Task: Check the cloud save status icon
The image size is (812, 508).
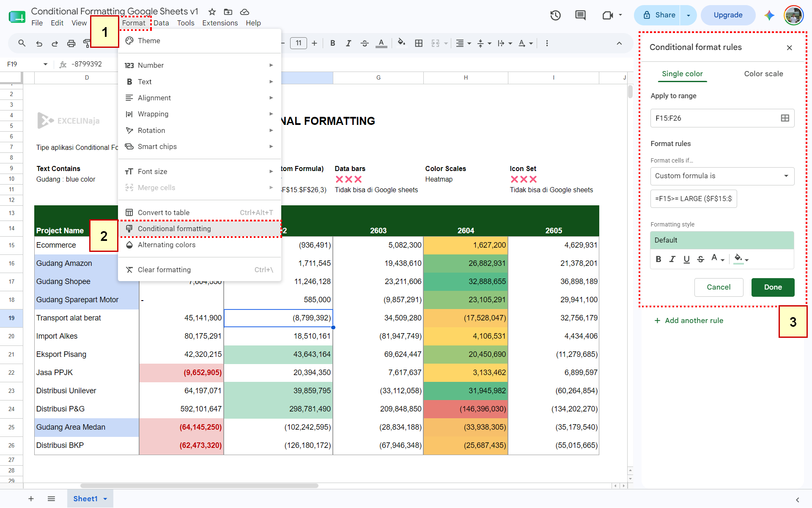Action: pos(244,11)
